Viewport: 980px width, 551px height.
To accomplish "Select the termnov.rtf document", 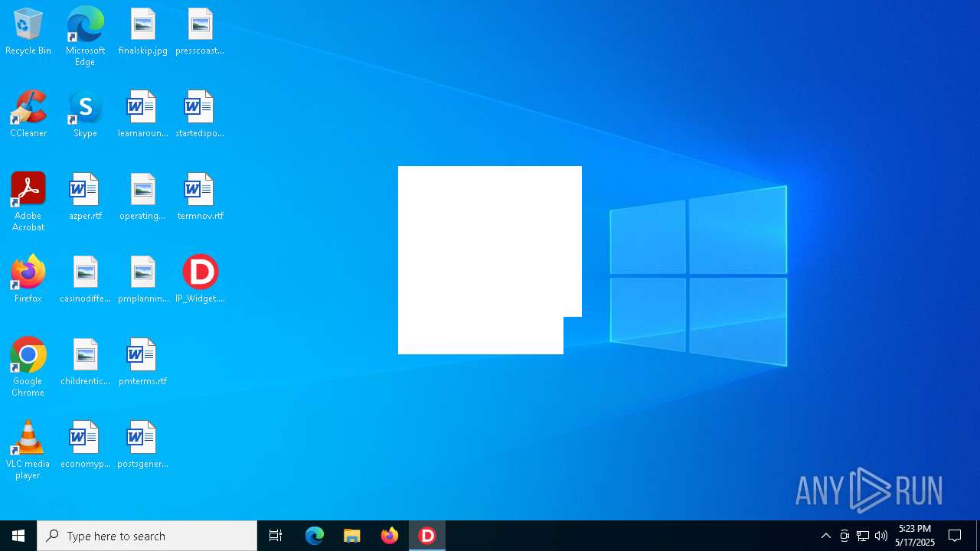I will pos(200,197).
